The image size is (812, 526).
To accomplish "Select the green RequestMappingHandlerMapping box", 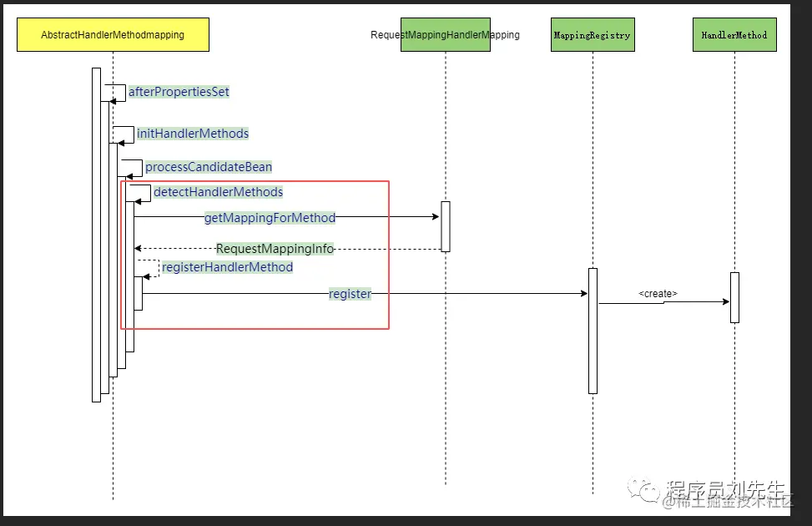I will pos(446,35).
